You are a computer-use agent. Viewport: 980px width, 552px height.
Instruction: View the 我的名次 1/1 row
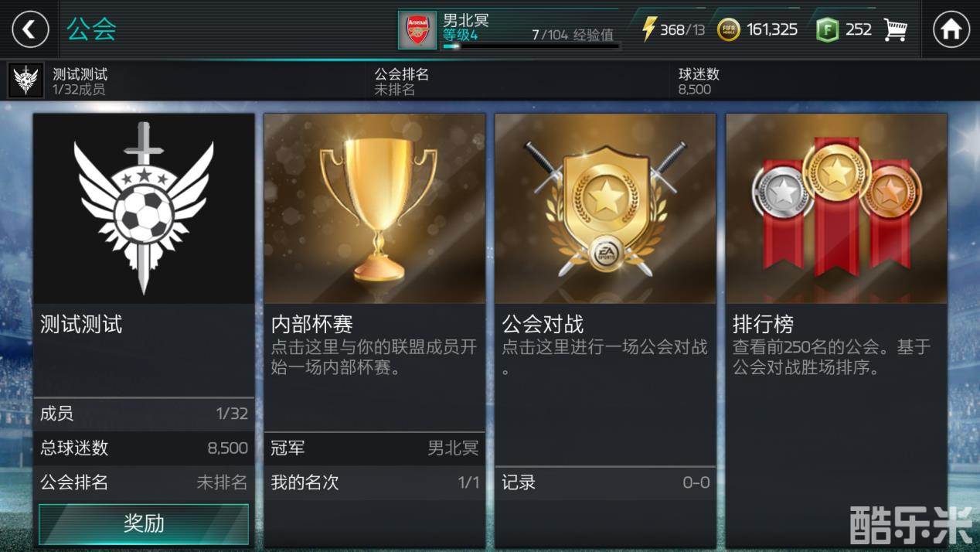[x=375, y=482]
